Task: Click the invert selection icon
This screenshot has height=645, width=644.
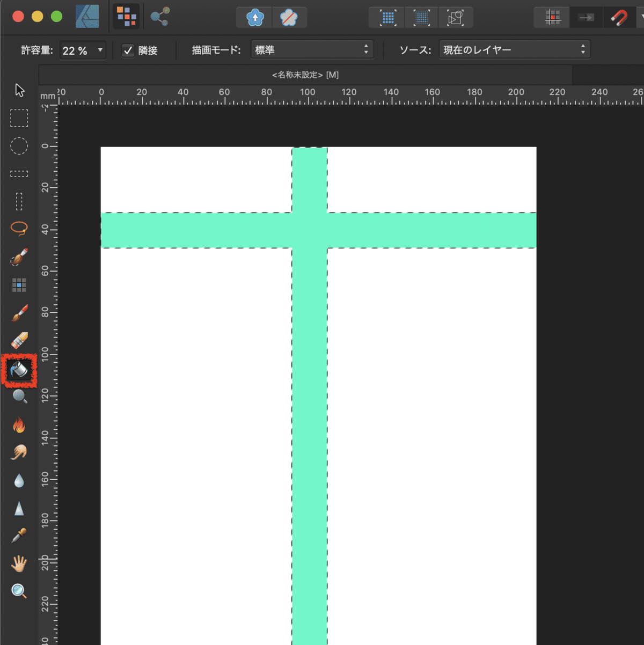Action: pyautogui.click(x=455, y=17)
